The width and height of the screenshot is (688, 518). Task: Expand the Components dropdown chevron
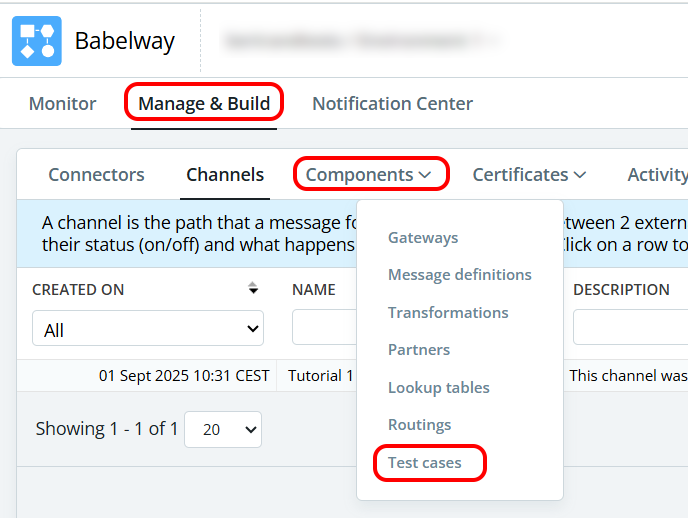coord(425,175)
